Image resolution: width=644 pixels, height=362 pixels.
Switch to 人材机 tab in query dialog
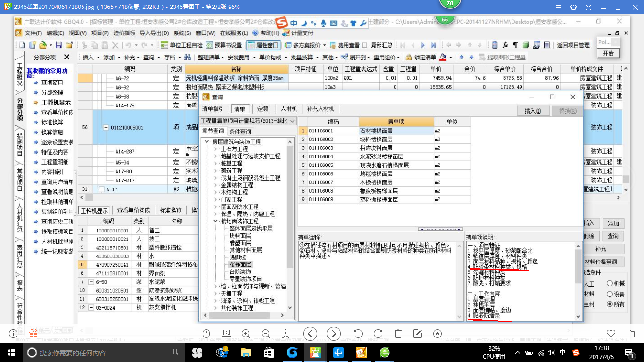tap(289, 109)
